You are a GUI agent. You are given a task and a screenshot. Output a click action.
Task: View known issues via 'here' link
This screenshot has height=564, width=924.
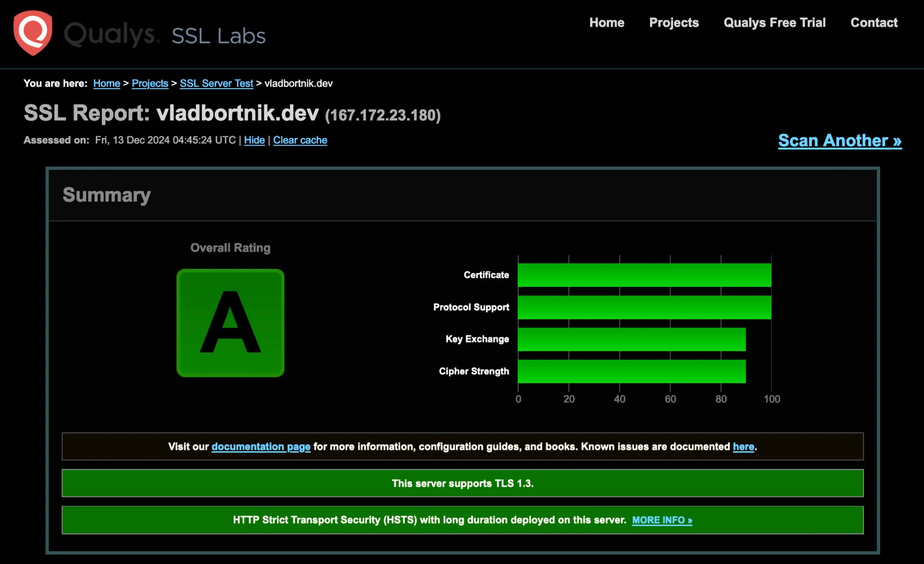click(743, 447)
